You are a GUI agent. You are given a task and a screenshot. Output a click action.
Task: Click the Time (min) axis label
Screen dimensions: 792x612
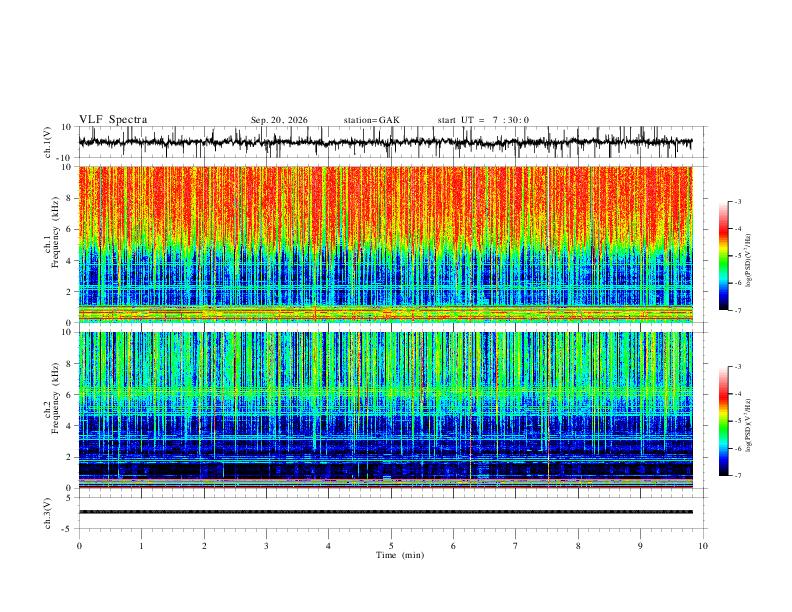pyautogui.click(x=400, y=555)
